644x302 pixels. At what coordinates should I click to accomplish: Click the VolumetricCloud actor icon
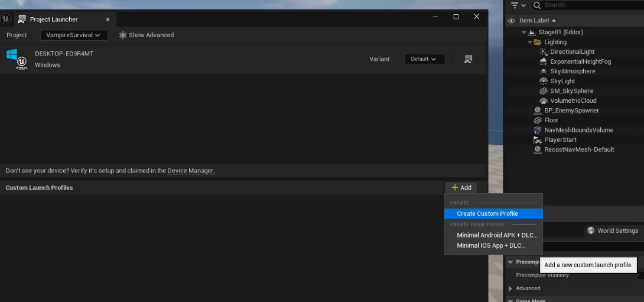click(x=544, y=100)
